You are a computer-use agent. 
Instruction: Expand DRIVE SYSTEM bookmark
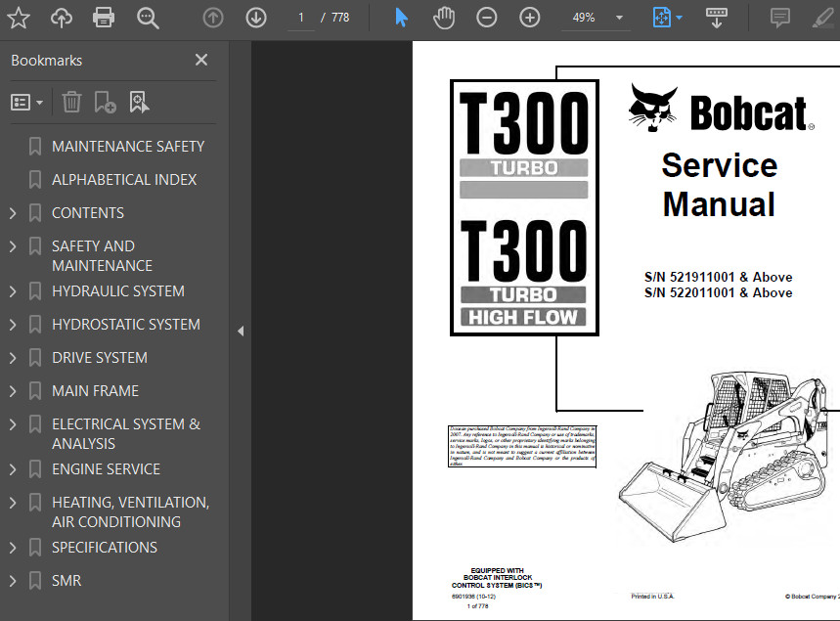point(13,358)
